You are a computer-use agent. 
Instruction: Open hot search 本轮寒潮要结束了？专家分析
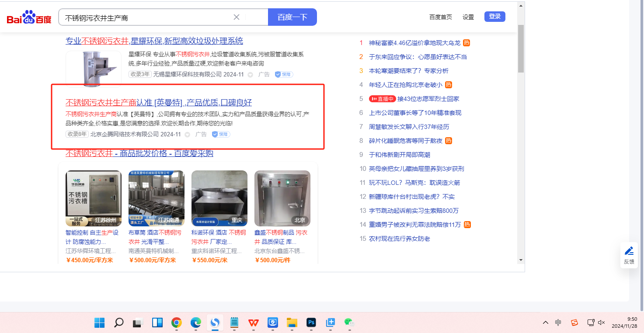[409, 71]
